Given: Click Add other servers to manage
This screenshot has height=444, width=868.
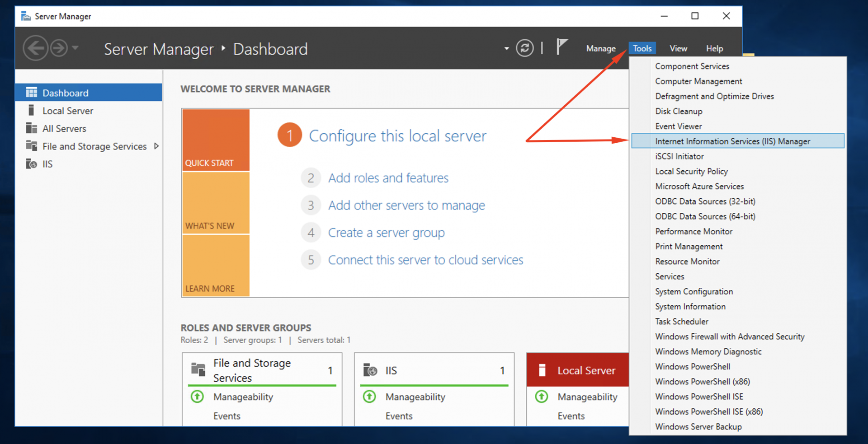Looking at the screenshot, I should tap(406, 205).
